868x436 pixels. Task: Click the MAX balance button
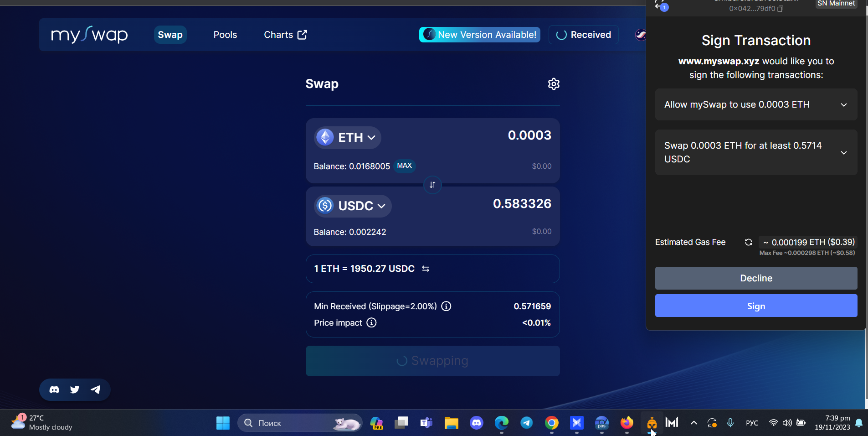click(x=404, y=166)
